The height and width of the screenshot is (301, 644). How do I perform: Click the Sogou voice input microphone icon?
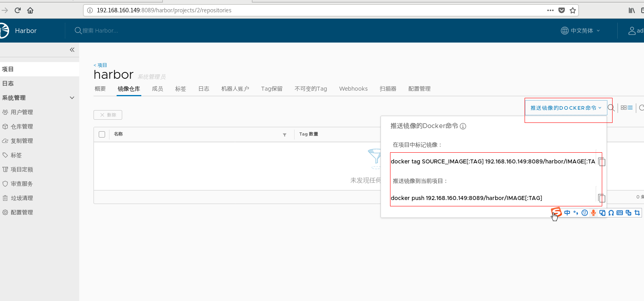593,213
